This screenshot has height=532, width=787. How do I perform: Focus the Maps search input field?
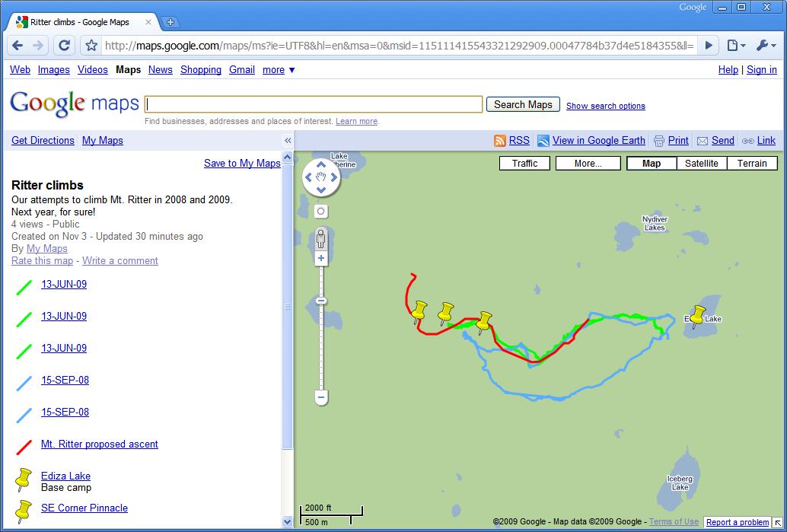[x=314, y=104]
